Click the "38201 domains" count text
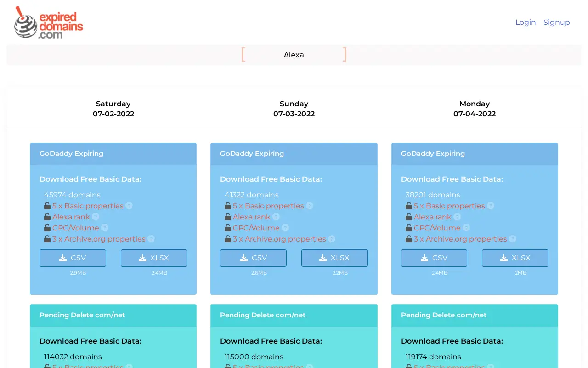 [433, 195]
